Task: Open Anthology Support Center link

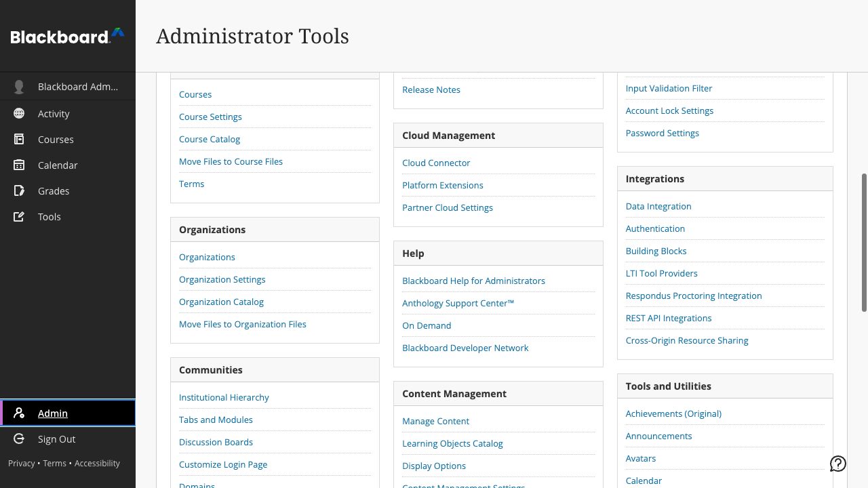Action: [458, 303]
